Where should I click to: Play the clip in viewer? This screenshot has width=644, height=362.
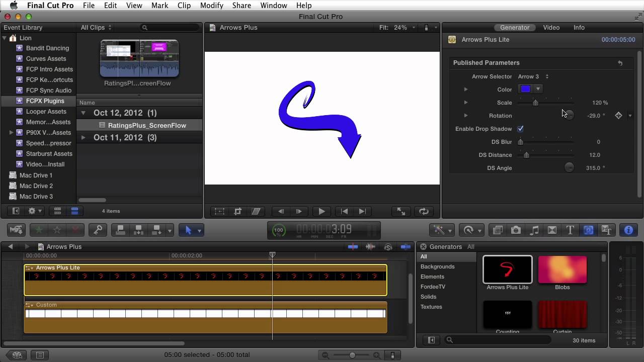click(321, 212)
